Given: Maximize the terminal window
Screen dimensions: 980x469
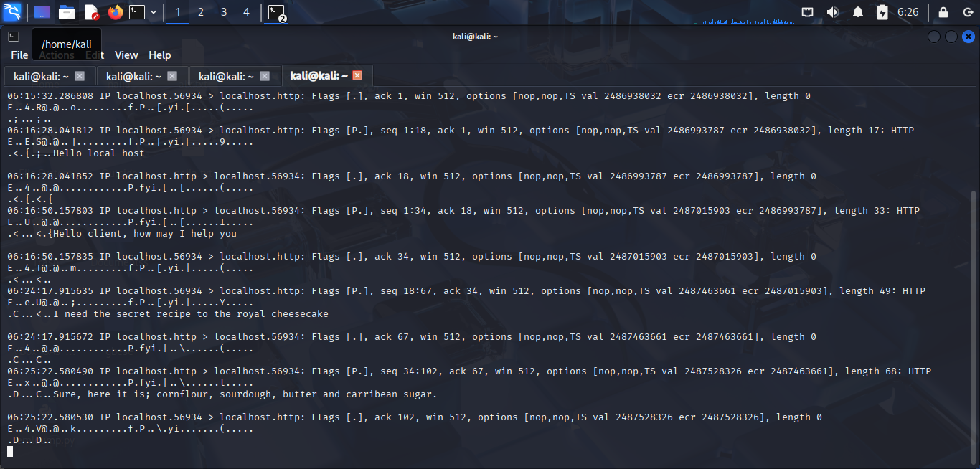Looking at the screenshot, I should tap(951, 36).
